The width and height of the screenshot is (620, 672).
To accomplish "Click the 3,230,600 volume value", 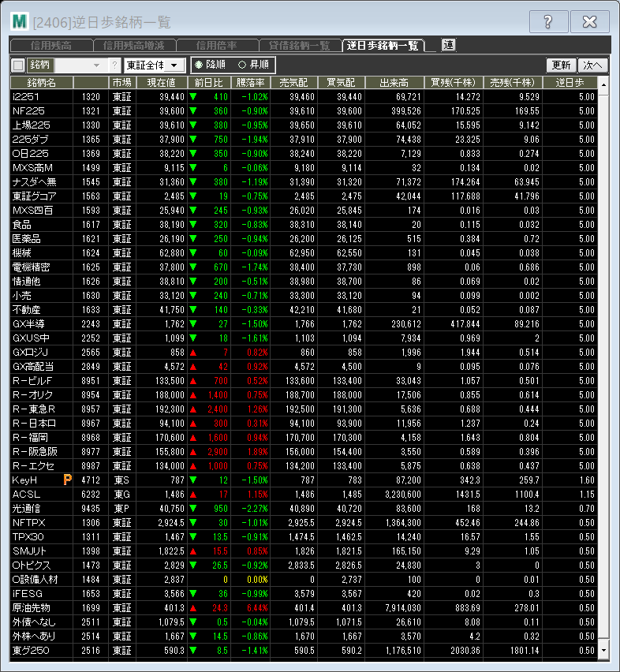I will coord(403,495).
